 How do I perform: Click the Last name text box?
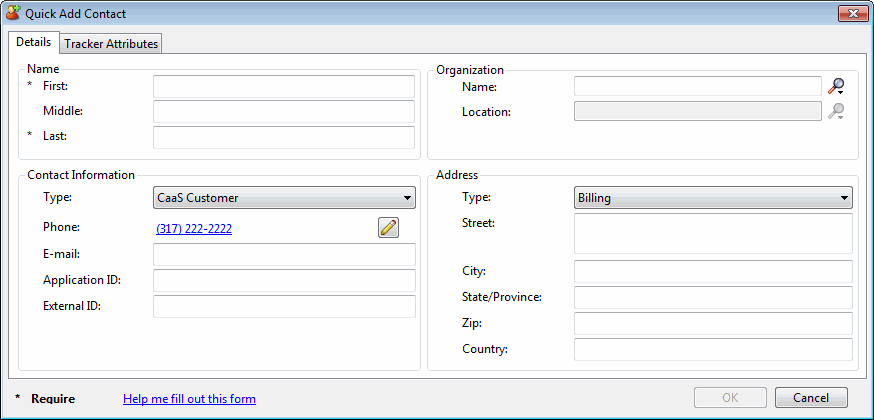[x=284, y=136]
